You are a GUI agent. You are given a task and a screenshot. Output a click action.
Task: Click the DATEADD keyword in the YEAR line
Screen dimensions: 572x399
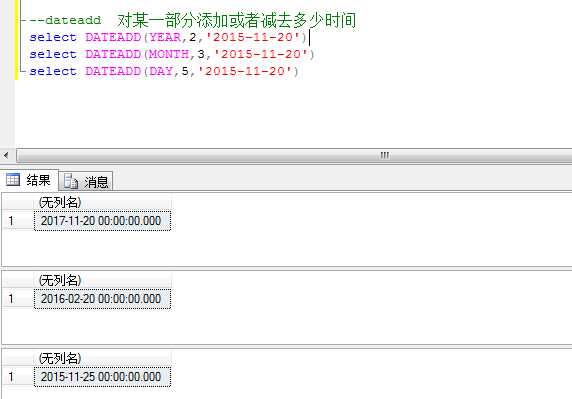(113, 37)
